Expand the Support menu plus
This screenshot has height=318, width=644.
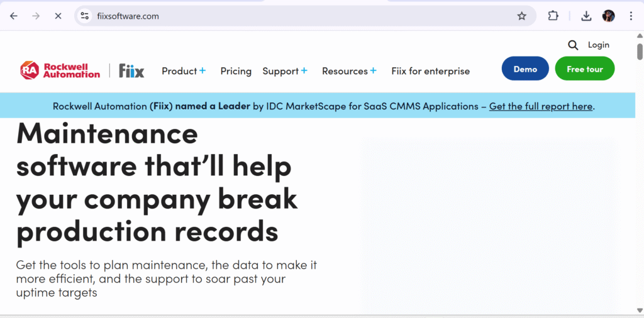tap(304, 70)
